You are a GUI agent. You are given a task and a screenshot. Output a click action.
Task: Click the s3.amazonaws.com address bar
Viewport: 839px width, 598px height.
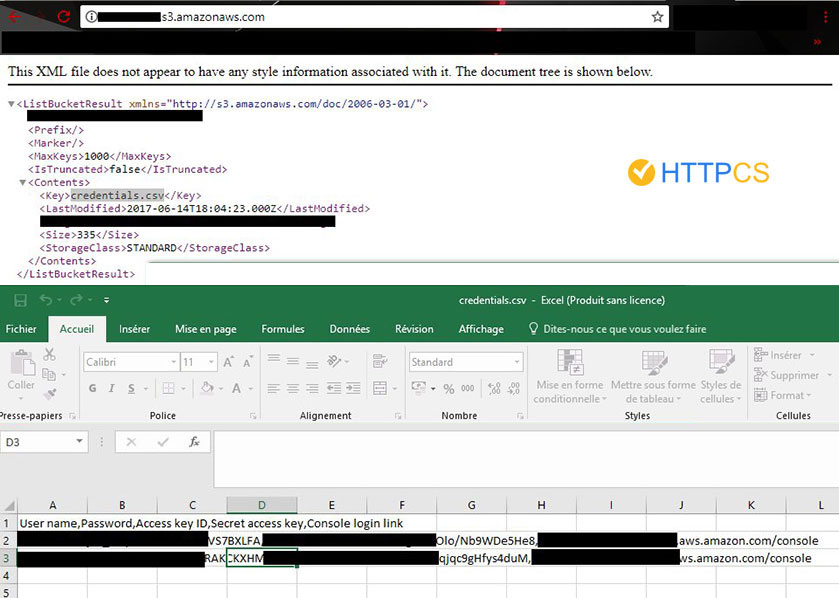coord(375,17)
